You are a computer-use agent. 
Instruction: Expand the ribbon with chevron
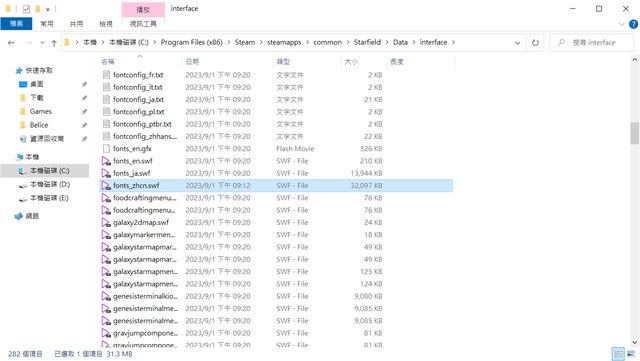pos(622,24)
